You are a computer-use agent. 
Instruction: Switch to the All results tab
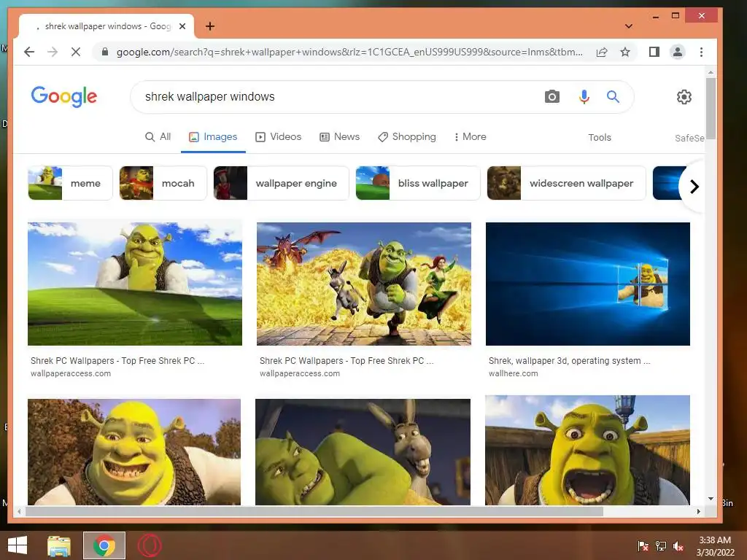[x=158, y=136]
